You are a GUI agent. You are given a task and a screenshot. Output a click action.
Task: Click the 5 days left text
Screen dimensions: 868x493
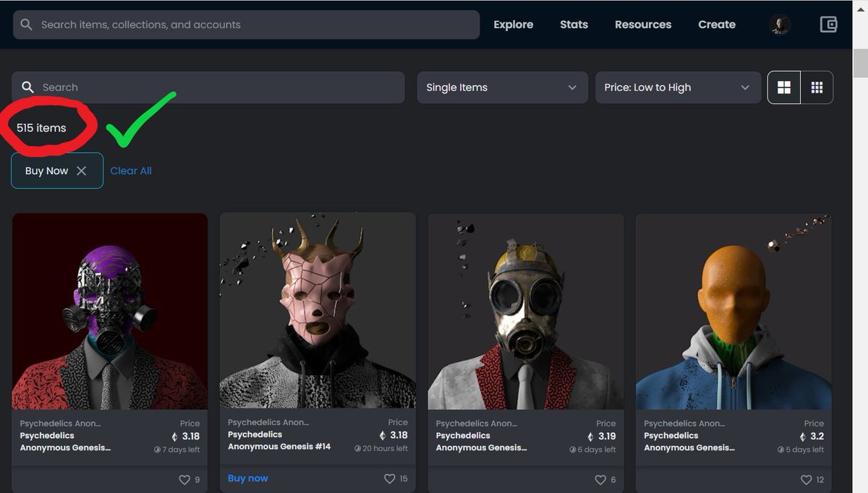[x=804, y=450]
